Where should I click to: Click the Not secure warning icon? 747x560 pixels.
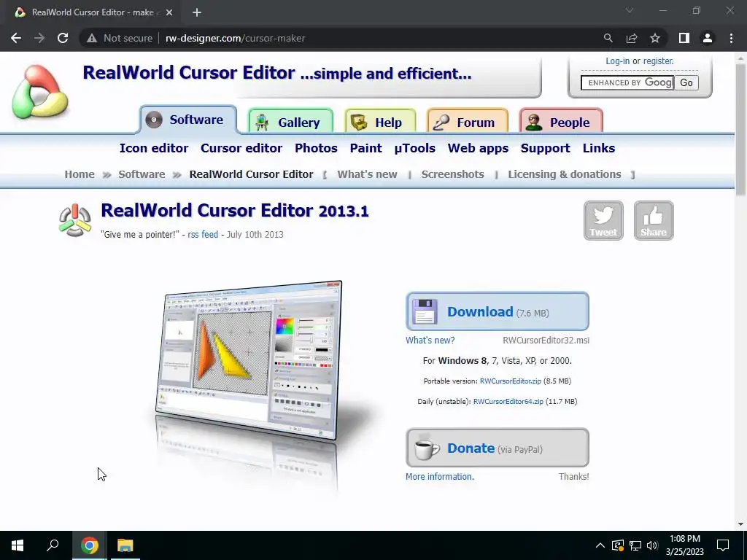click(92, 38)
